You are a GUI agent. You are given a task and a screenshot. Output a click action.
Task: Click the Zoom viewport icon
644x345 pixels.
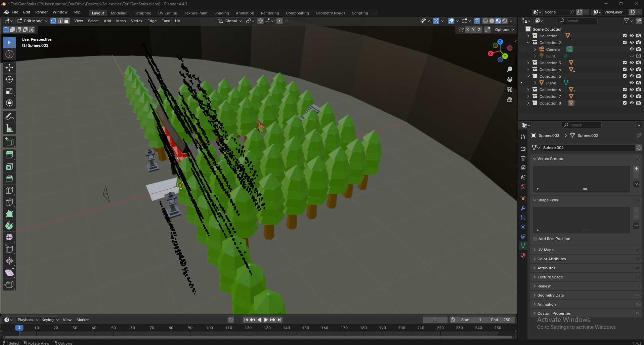coord(510,69)
